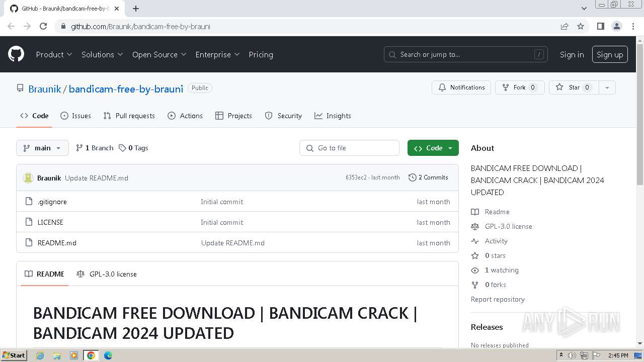Click the Notifications button
Viewport: 644px width, 362px height.
pos(461,87)
